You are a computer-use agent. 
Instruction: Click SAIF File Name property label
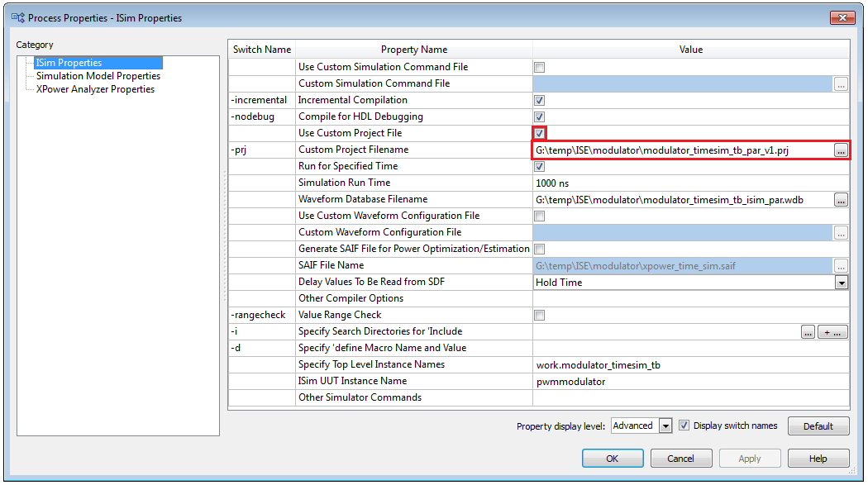coord(331,265)
